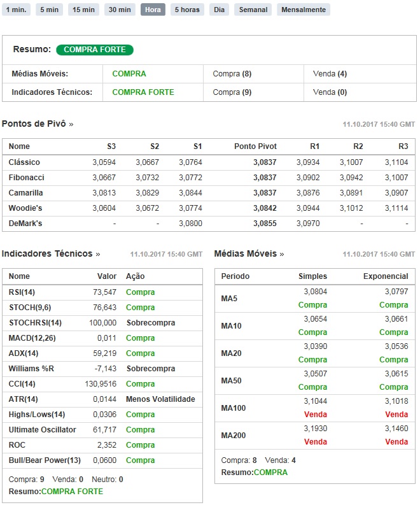Click MA200 exponential value 3,1460
Image resolution: width=420 pixels, height=505 pixels.
coord(396,429)
